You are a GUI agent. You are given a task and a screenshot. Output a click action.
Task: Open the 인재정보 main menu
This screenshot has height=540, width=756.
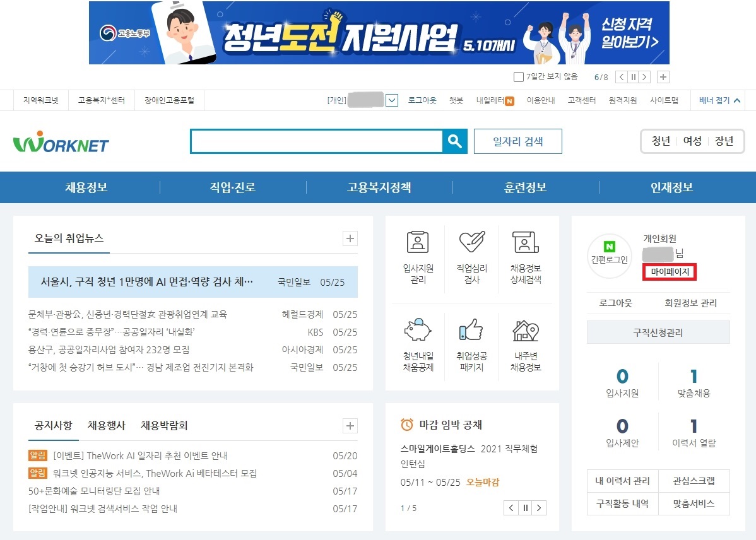671,187
